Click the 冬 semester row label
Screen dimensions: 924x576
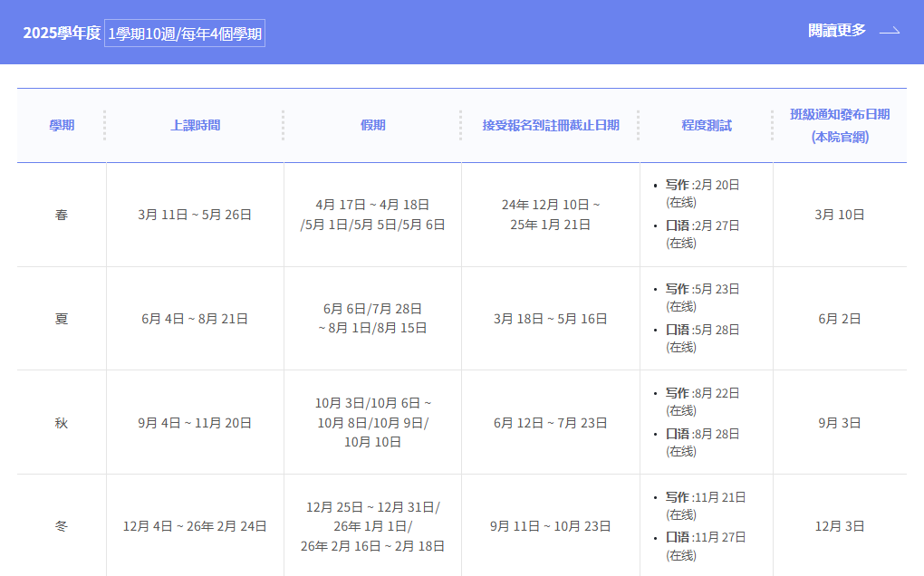(62, 526)
